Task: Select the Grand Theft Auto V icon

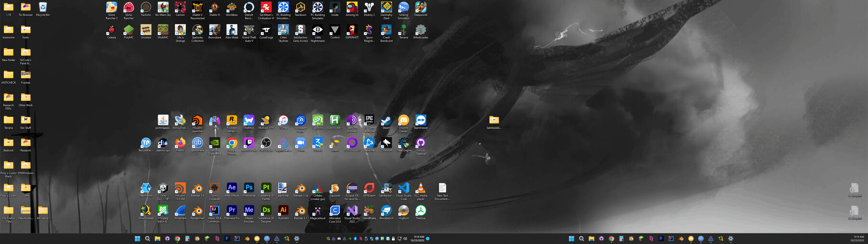Action: click(249, 33)
